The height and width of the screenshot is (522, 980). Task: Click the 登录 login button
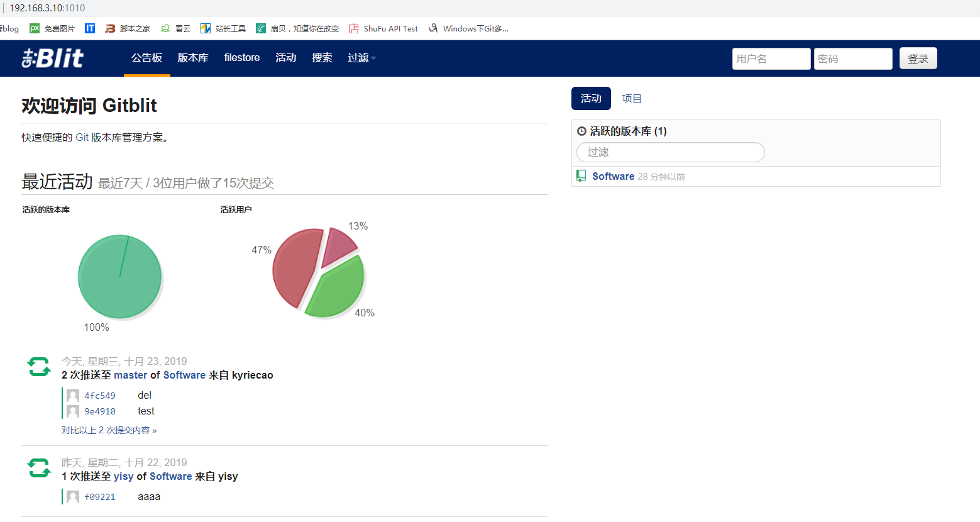tap(918, 58)
